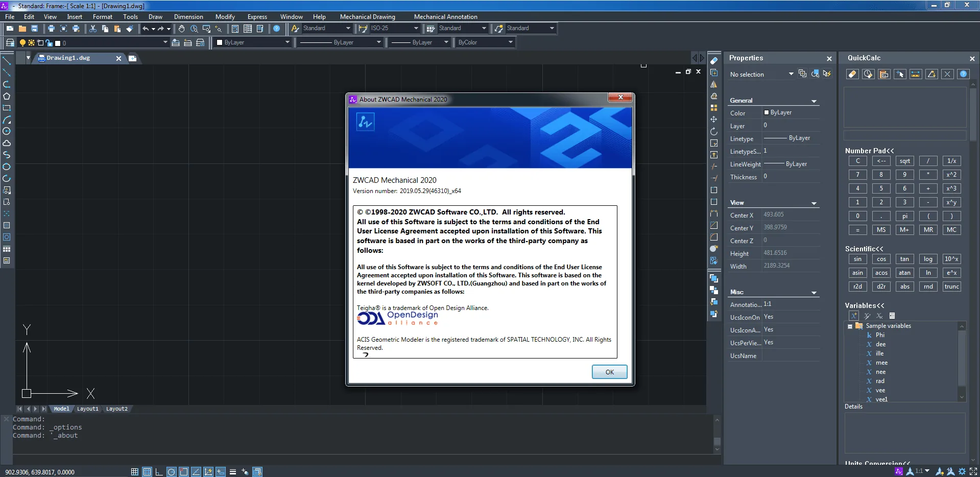980x477 pixels.
Task: Open the Dimension menu
Action: 188,17
